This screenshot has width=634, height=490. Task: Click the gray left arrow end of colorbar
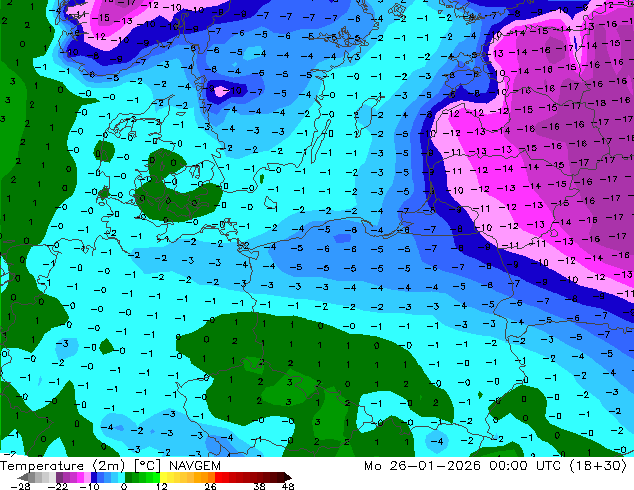[x=23, y=477]
